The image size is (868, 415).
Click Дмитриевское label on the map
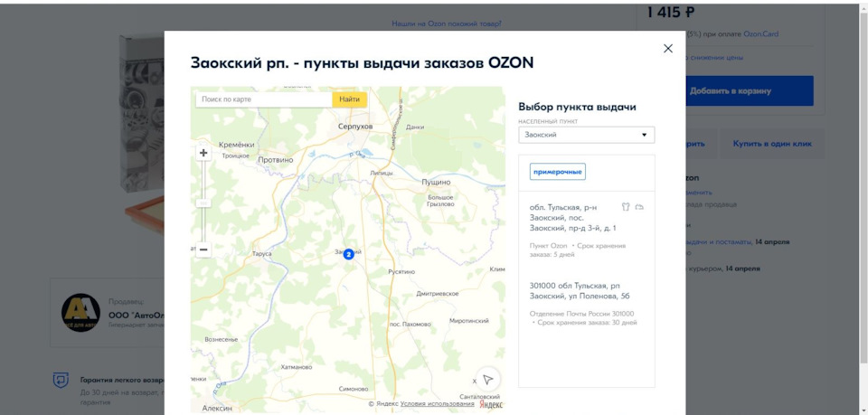[438, 294]
